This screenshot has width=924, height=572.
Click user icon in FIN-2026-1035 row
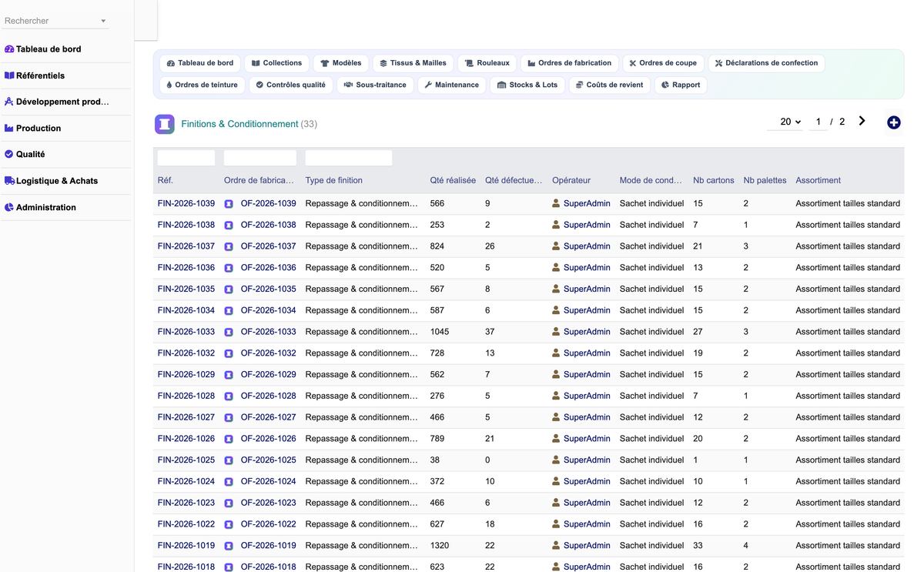pyautogui.click(x=556, y=289)
